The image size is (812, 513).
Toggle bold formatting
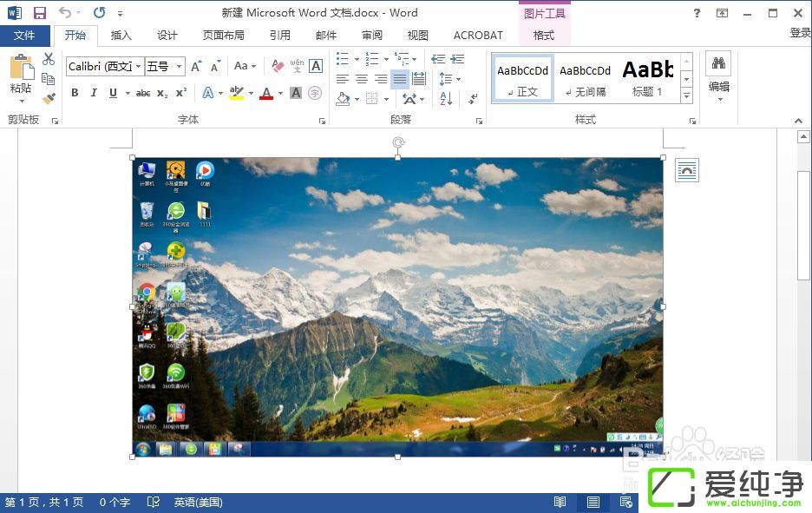pos(75,92)
